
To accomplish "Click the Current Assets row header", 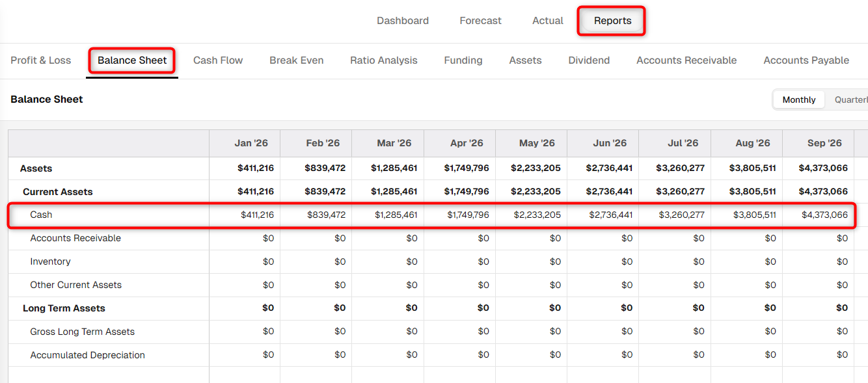I will pos(58,192).
